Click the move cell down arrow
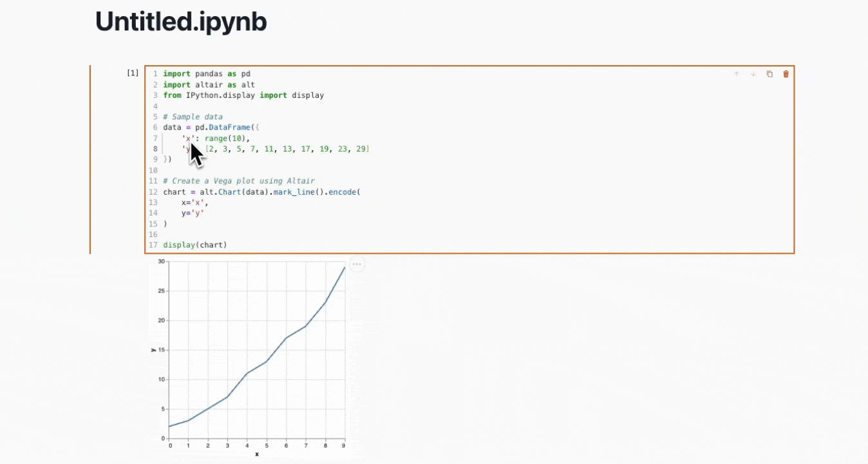The image size is (868, 464). click(753, 74)
